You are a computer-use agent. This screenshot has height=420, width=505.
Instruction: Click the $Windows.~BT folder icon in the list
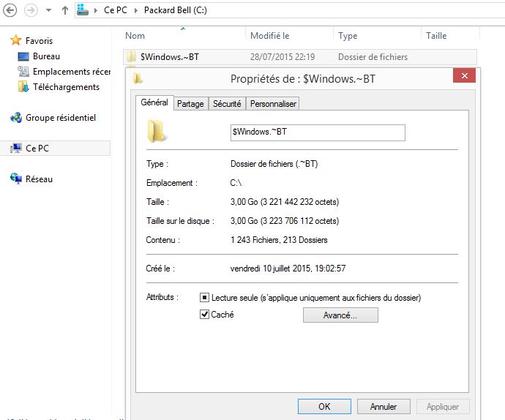pos(131,56)
